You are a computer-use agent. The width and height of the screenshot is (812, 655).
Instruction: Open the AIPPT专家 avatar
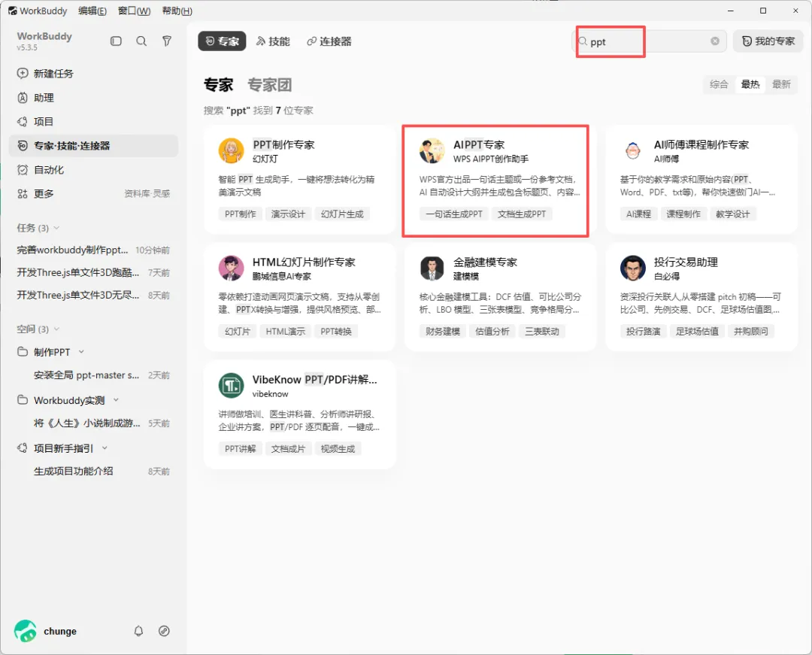point(432,150)
